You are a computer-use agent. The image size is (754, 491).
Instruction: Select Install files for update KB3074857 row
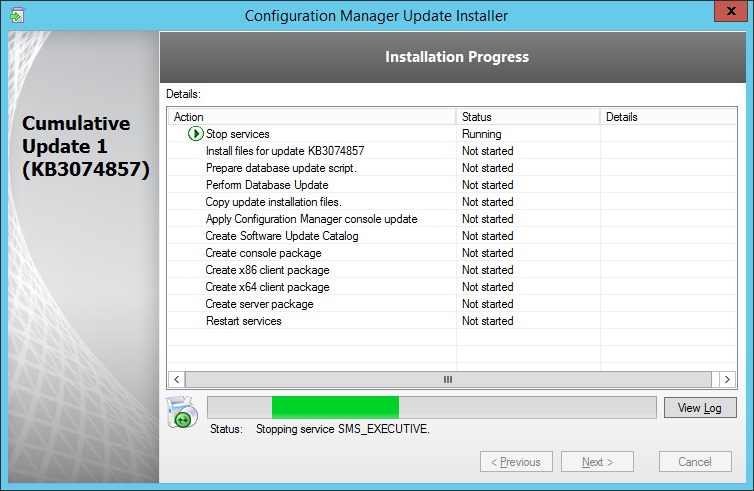[x=284, y=151]
